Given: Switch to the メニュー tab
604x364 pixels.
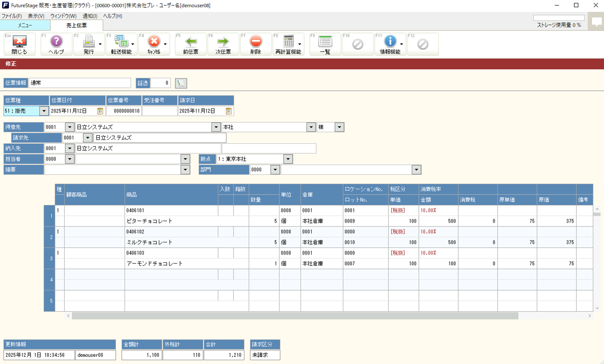Looking at the screenshot, I should pyautogui.click(x=25, y=25).
